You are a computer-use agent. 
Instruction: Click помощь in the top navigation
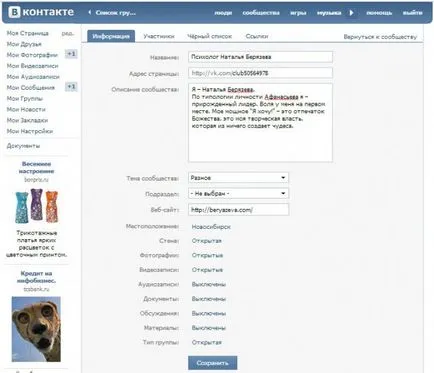(379, 13)
